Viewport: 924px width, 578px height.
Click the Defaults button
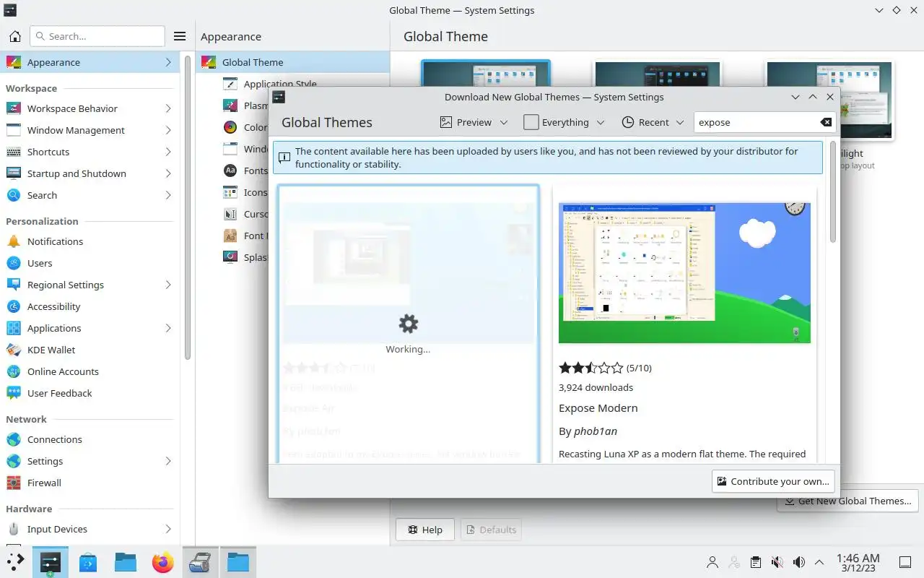tap(491, 530)
